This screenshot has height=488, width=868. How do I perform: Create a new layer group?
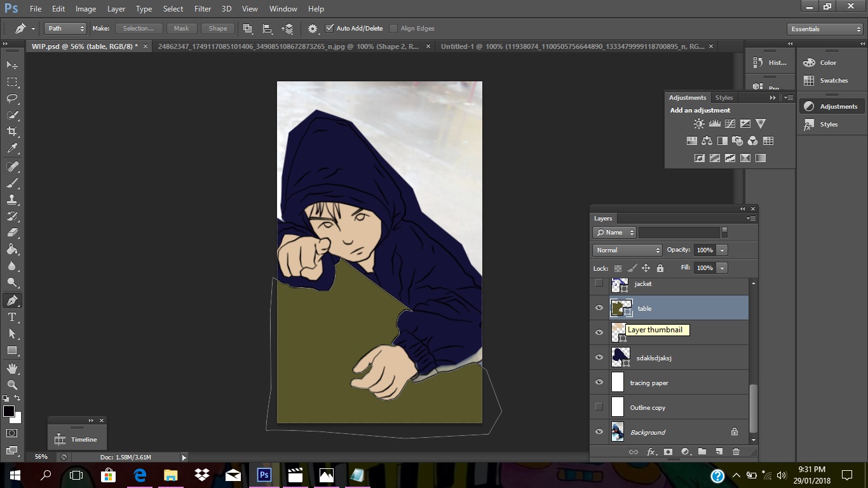pos(702,452)
